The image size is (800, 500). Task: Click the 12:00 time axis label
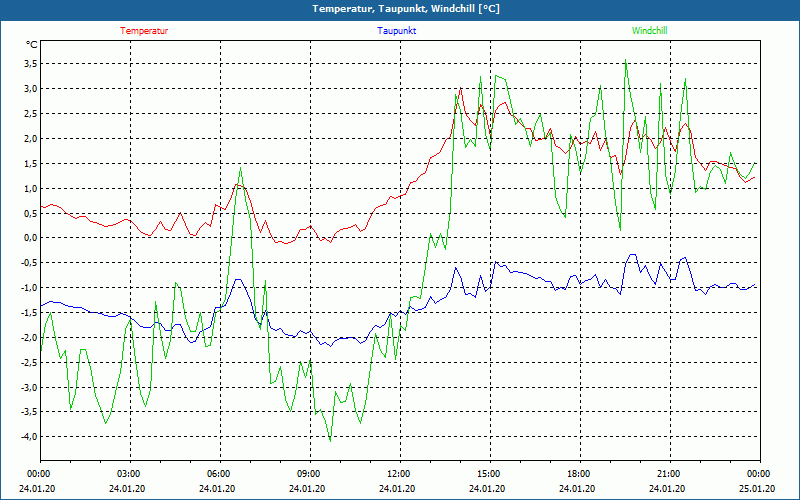coord(398,473)
